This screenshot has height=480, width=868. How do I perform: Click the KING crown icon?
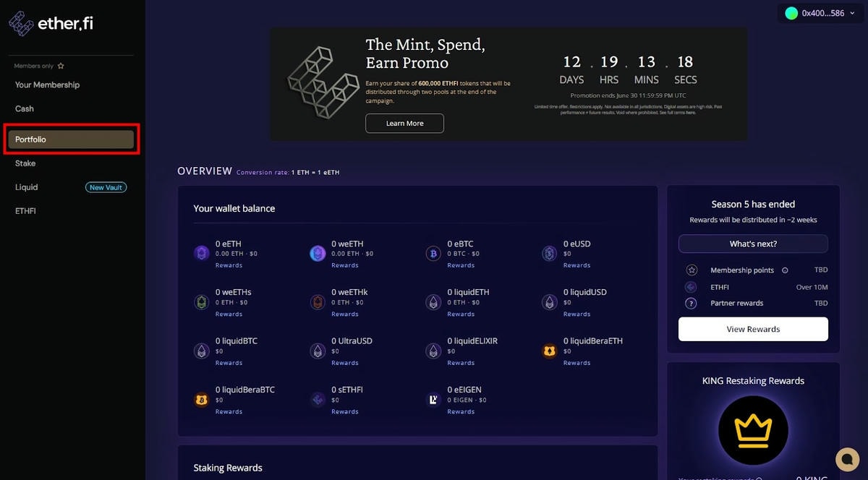pyautogui.click(x=753, y=430)
